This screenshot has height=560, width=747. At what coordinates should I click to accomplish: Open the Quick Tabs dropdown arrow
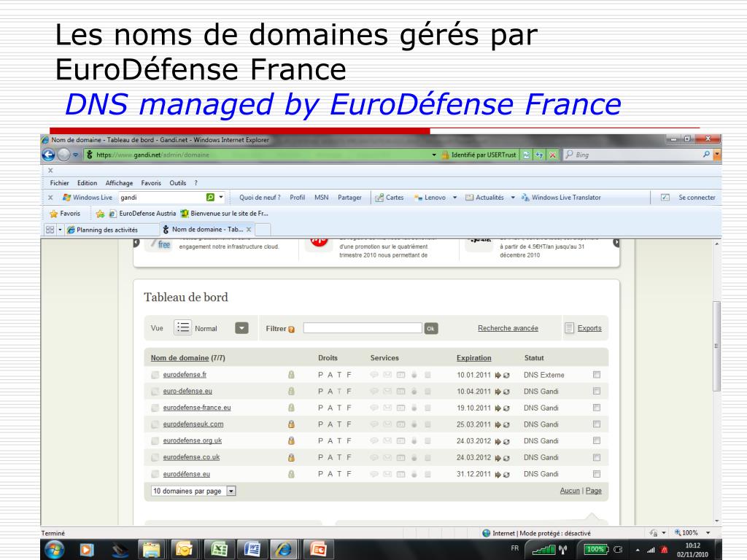60,230
